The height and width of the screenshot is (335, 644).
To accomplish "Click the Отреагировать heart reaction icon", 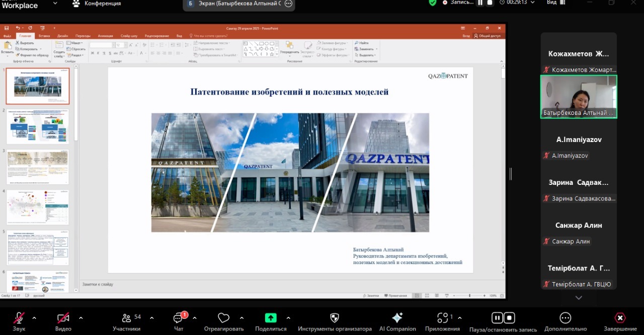I will (x=223, y=318).
